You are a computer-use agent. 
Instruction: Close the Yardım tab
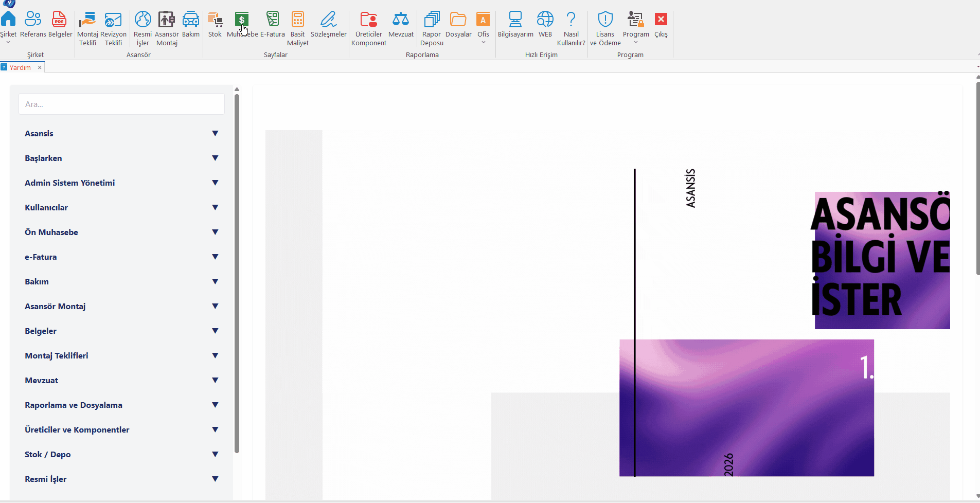click(x=40, y=67)
